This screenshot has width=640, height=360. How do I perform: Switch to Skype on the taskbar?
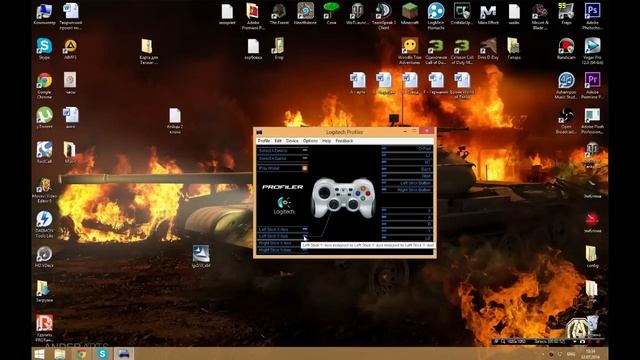102,354
